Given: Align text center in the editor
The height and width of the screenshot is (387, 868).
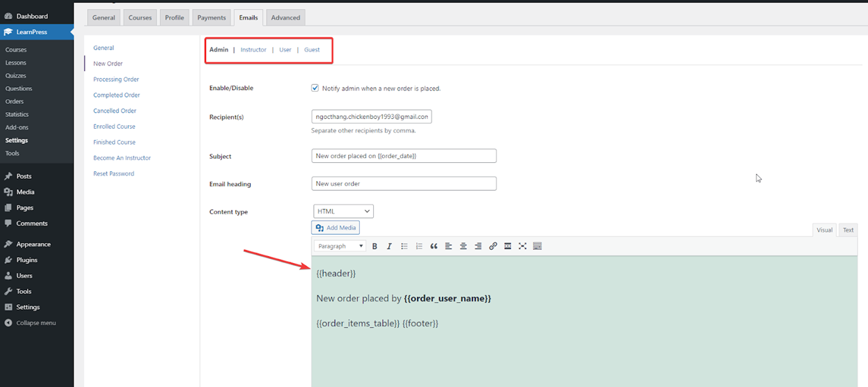Looking at the screenshot, I should click(463, 246).
